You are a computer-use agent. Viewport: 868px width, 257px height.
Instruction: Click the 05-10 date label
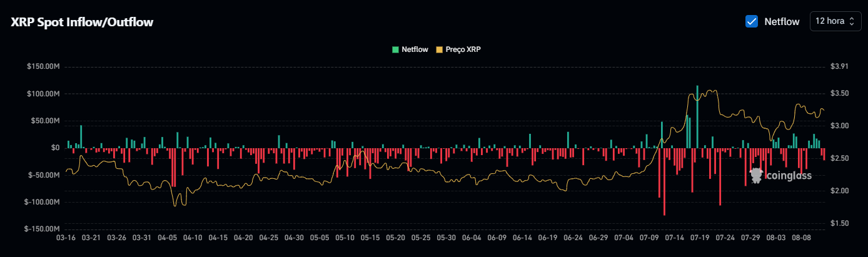pos(345,238)
